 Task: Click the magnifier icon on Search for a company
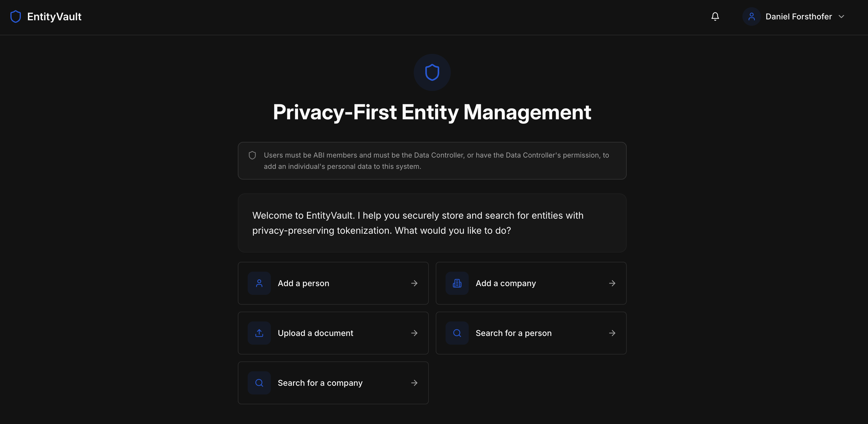click(x=259, y=383)
